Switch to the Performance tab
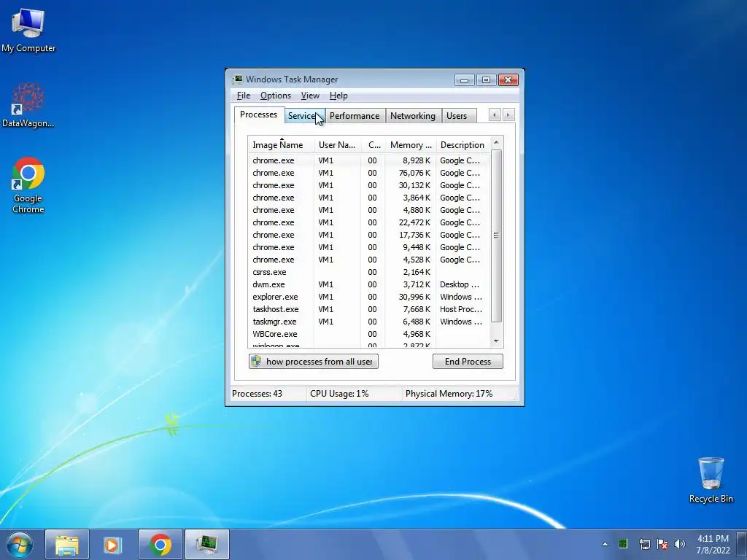The width and height of the screenshot is (747, 560). pyautogui.click(x=355, y=116)
